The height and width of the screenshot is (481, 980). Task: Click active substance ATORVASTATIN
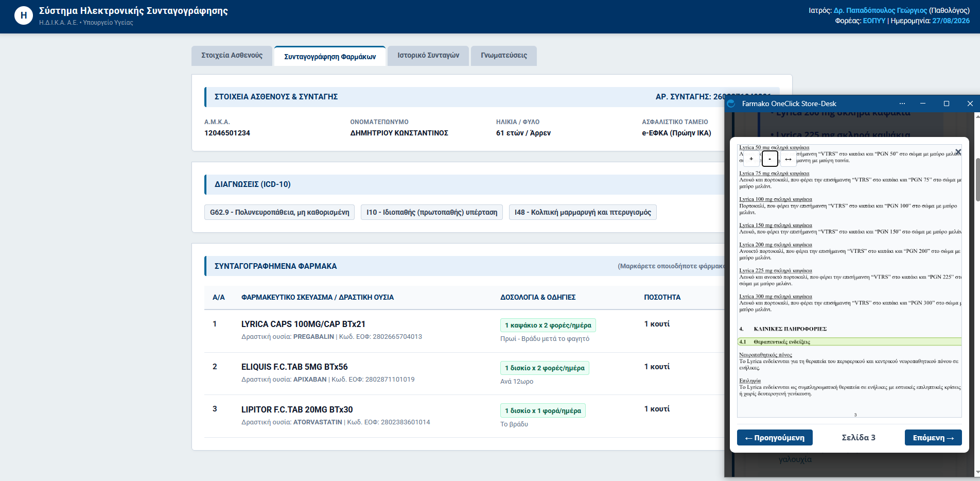click(318, 422)
